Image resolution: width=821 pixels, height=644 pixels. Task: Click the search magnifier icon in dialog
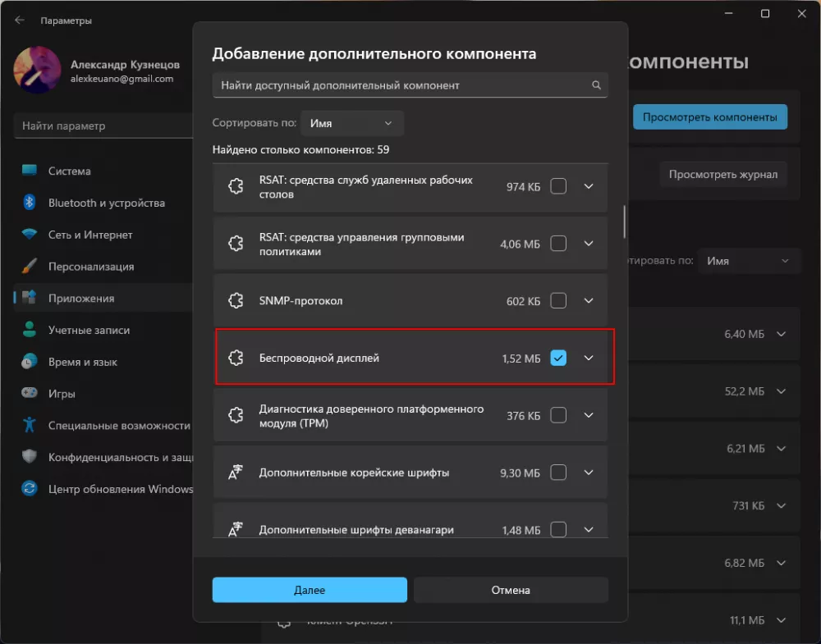[597, 85]
